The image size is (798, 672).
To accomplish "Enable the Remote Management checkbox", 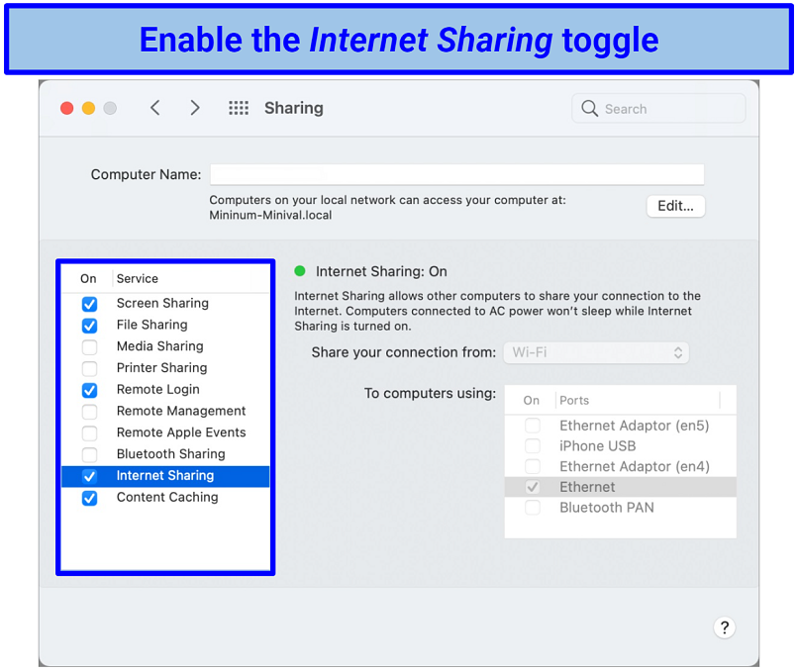I will [89, 412].
